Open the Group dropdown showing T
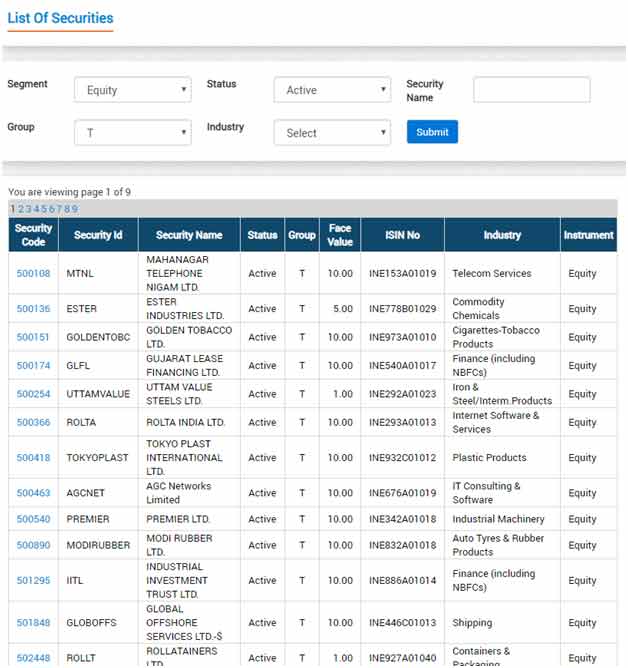 (x=132, y=132)
